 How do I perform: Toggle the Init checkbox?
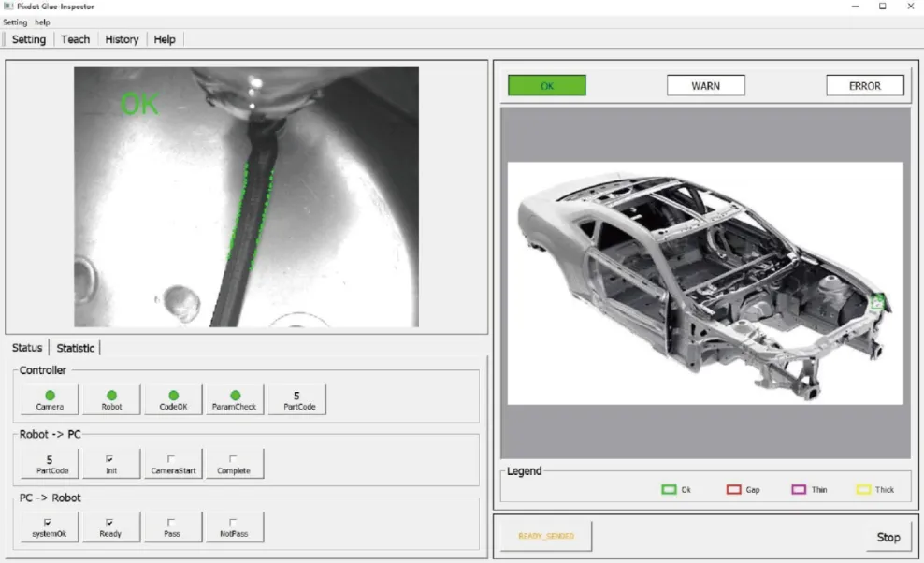click(x=110, y=459)
